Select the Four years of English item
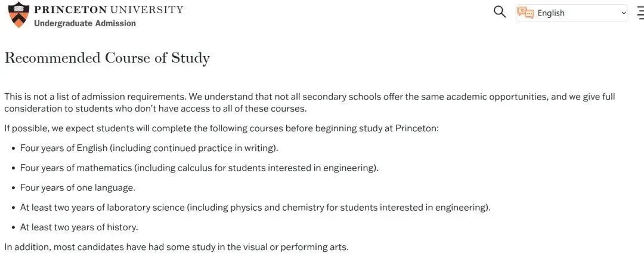The height and width of the screenshot is (256, 644). click(149, 149)
